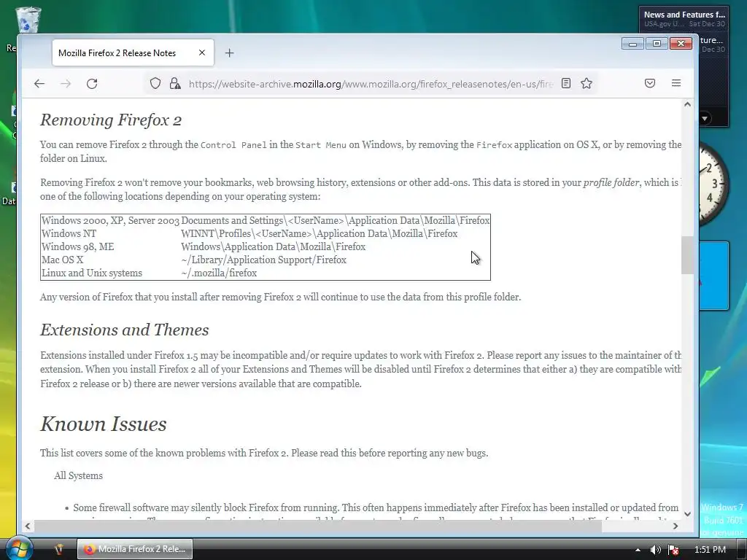Click the horizontal scrollbar thumb
Image resolution: width=747 pixels, height=560 pixels.
coord(318,526)
